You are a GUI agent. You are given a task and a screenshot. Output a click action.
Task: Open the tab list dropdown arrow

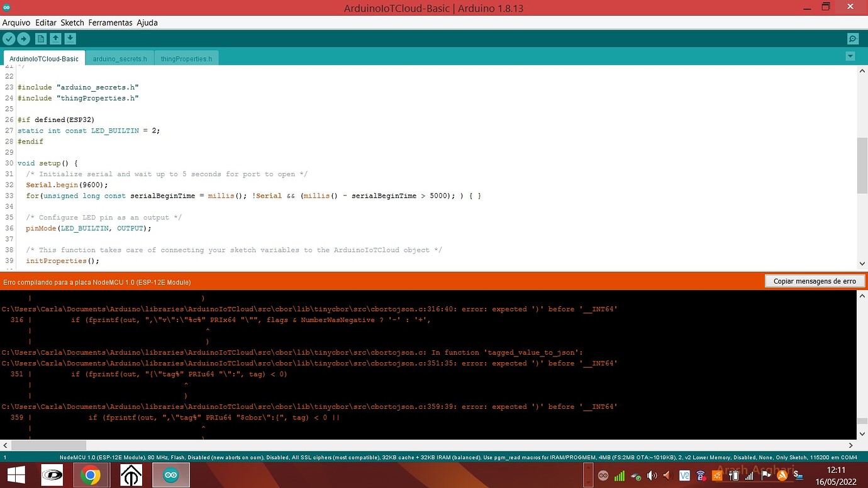pyautogui.click(x=850, y=56)
